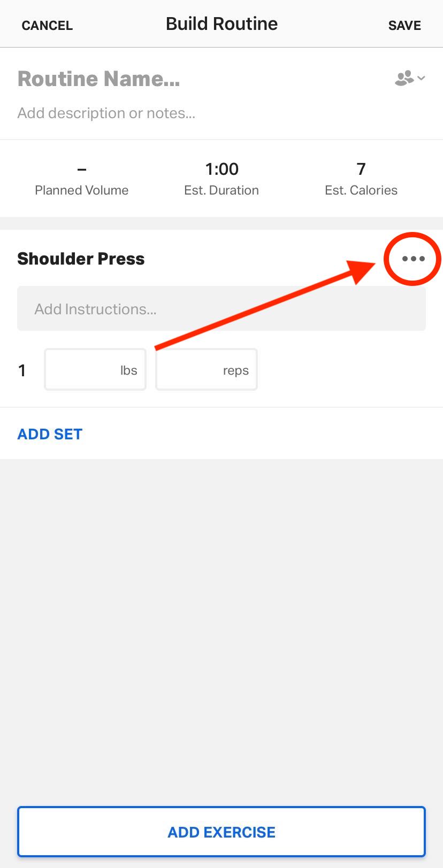Tap the Est. Calories label
This screenshot has height=868, width=443.
(x=361, y=190)
